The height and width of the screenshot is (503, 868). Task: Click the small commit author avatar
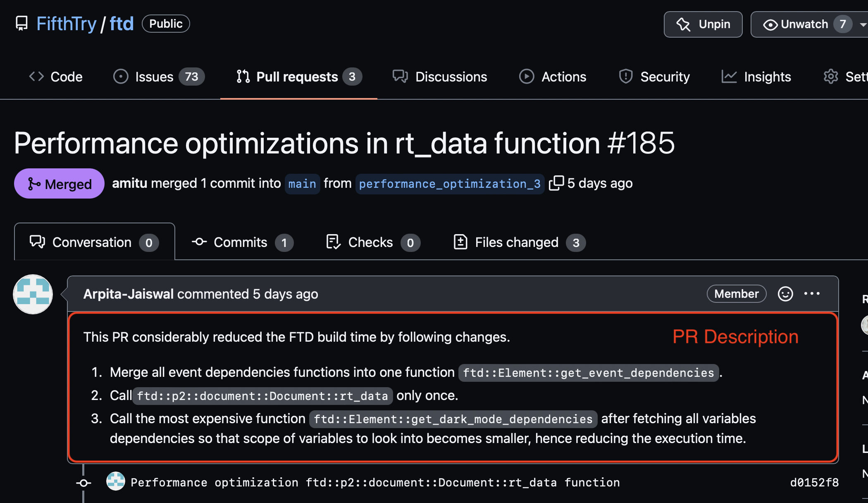point(116,481)
